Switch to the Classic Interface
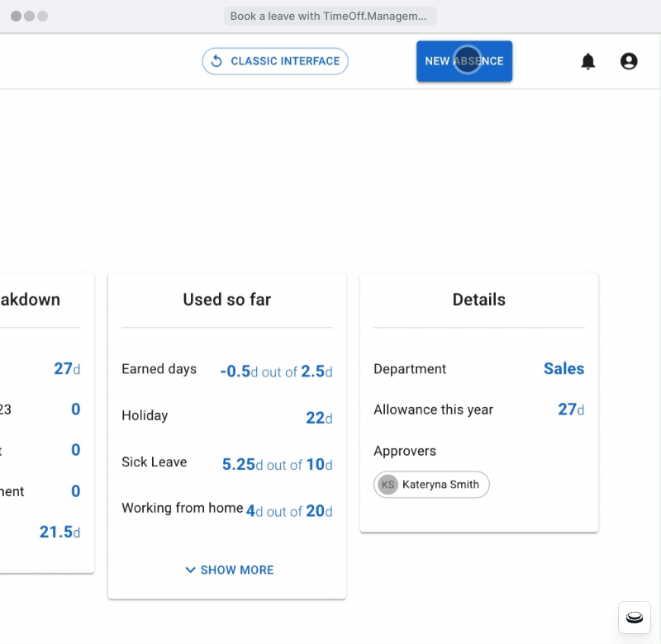661x644 pixels. 275,61
